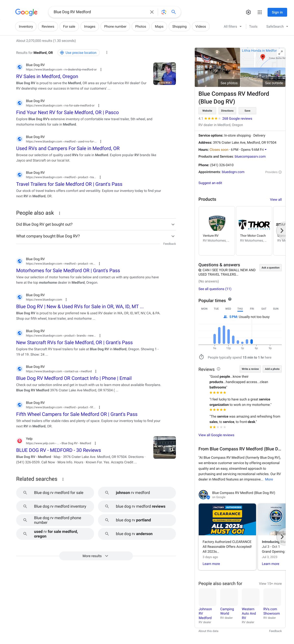Open the settings gear menu
Image resolution: width=294 pixels, height=644 pixels.
click(x=248, y=12)
